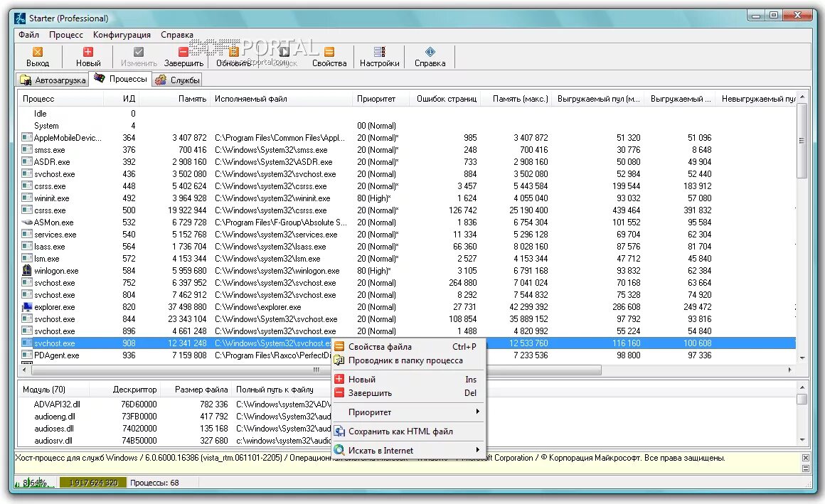Sort modules by Размер файла column
This screenshot has height=504, width=825.
(196, 390)
